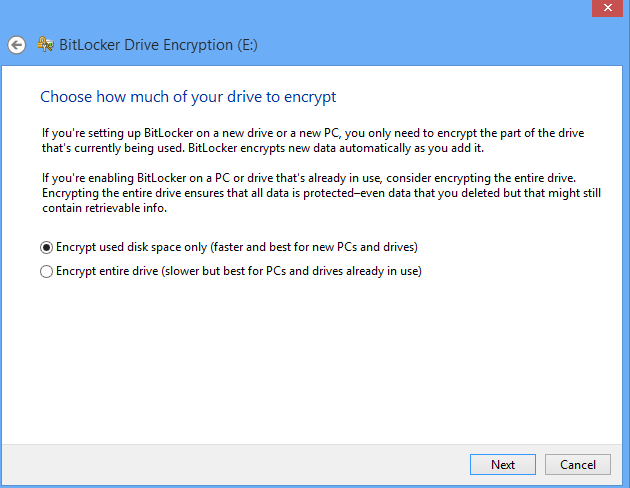Click the heading Choose how much of your drive to encrypt
Image resolution: width=630 pixels, height=488 pixels.
[188, 97]
